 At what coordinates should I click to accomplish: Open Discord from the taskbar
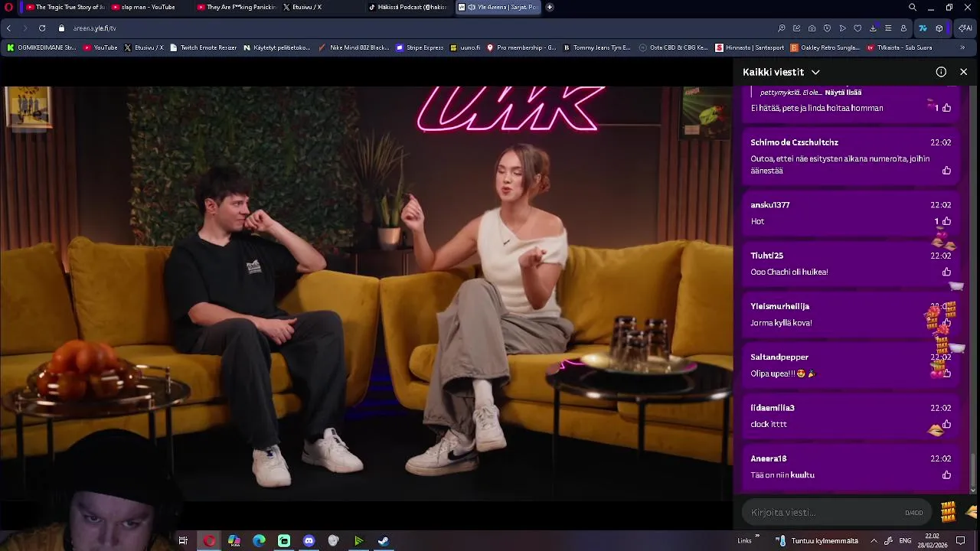pyautogui.click(x=309, y=541)
